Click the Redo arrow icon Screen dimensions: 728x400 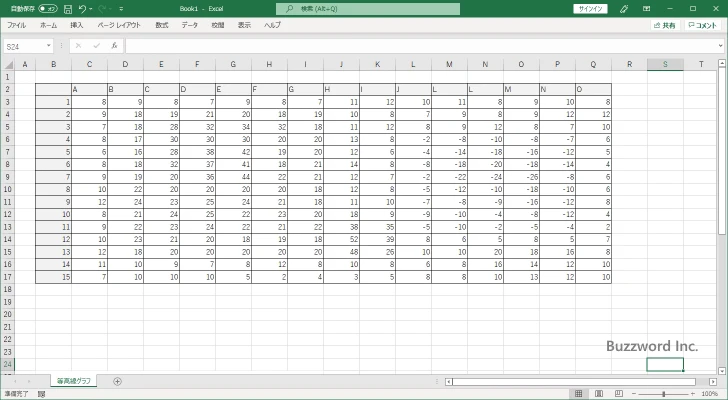click(x=102, y=9)
